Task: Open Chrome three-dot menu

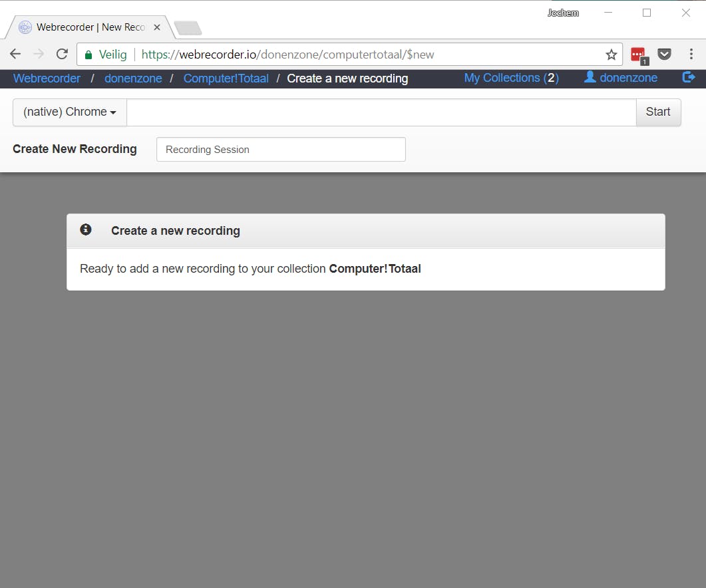Action: pos(691,55)
